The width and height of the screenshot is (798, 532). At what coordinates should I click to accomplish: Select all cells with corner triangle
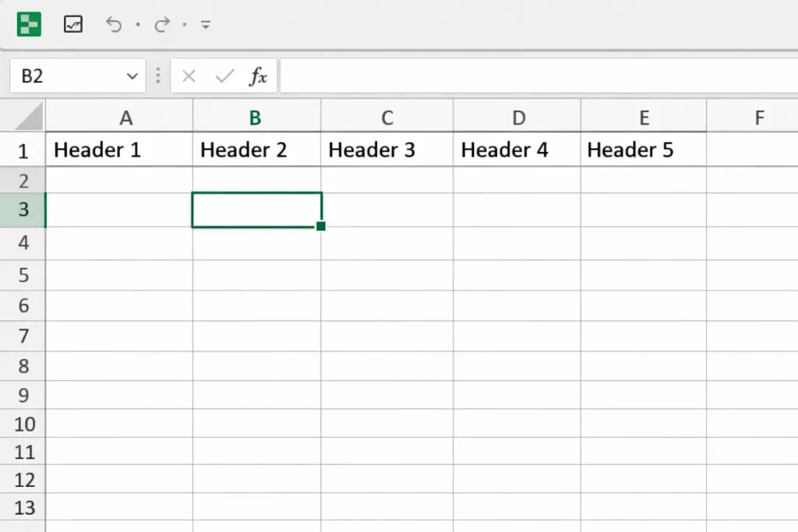coord(29,116)
